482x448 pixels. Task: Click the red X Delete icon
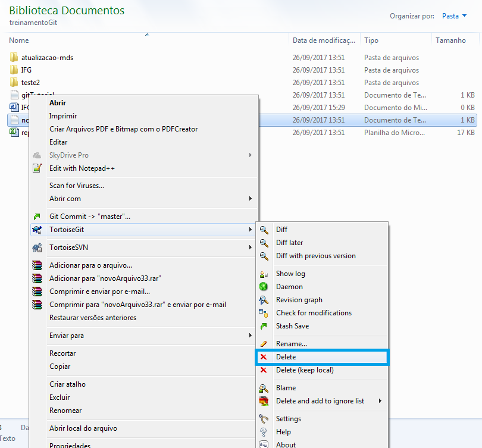264,357
